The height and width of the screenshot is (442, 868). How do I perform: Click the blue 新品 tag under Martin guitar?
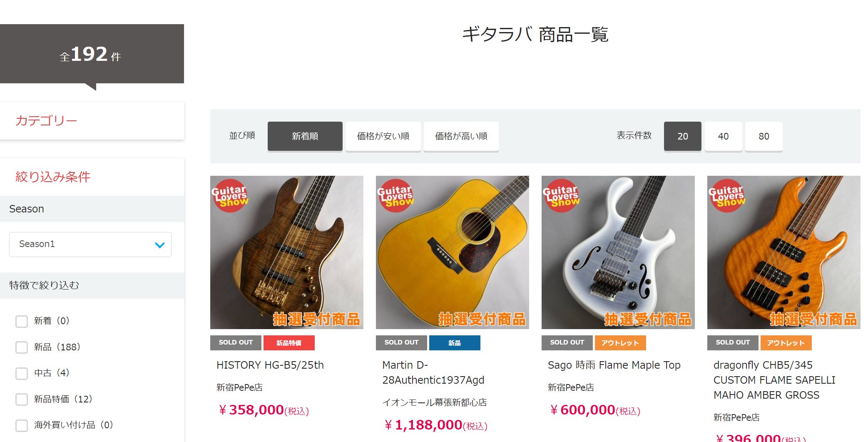coord(455,343)
